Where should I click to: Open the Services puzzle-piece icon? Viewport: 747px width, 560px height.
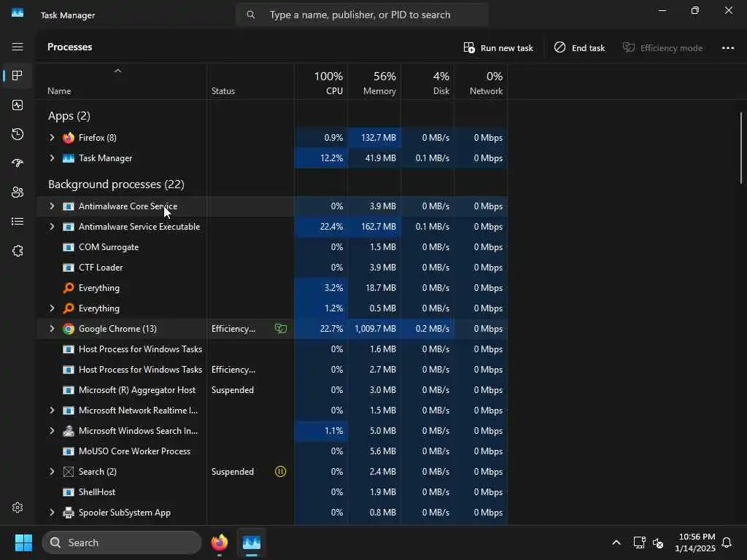[18, 251]
